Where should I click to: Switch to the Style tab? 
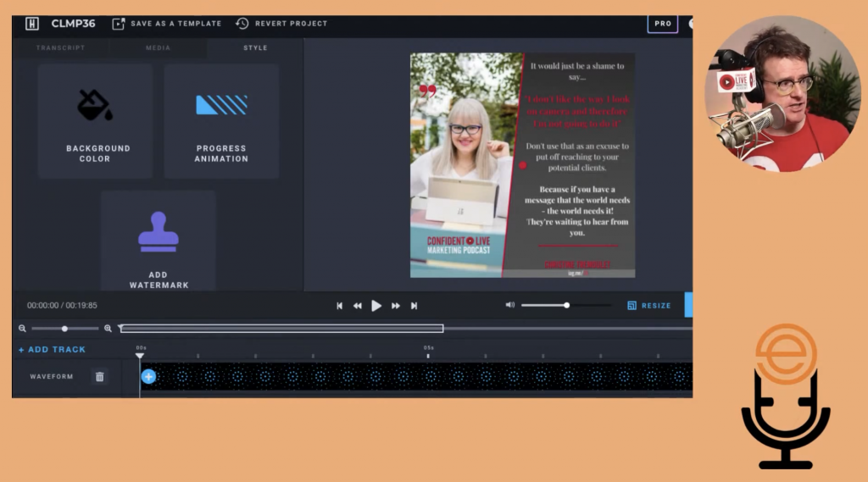(255, 47)
